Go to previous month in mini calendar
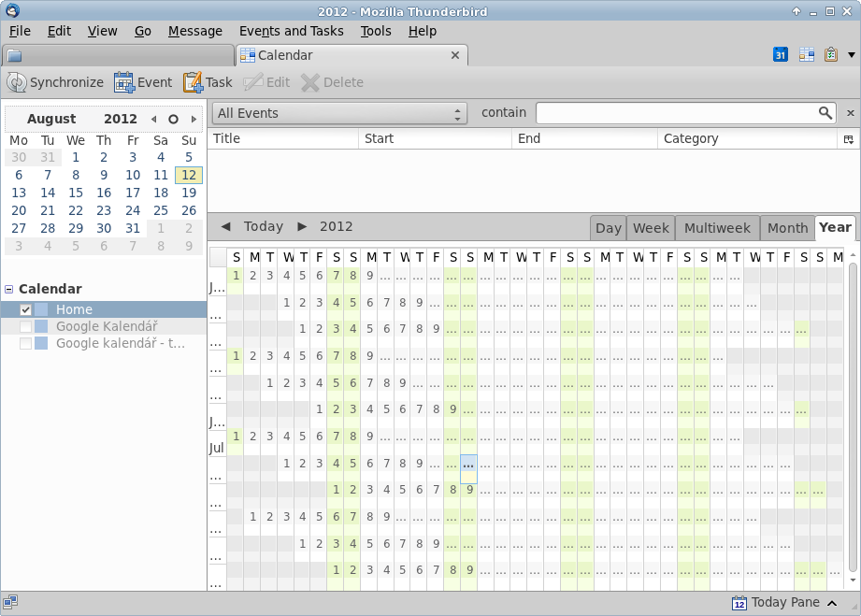861x616 pixels. tap(154, 119)
